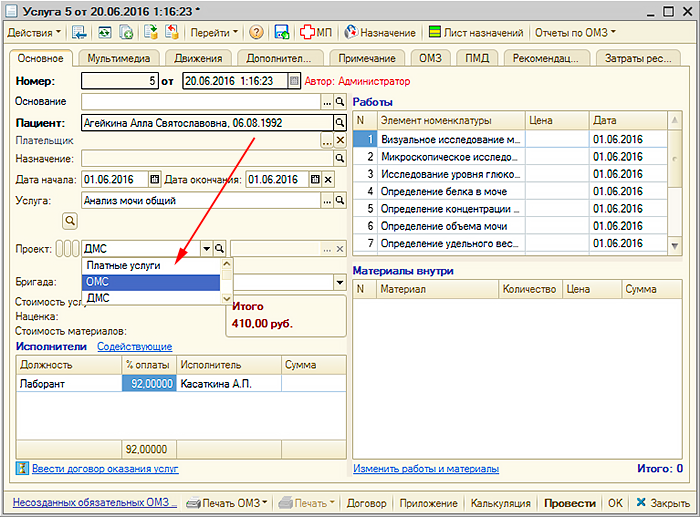Viewport: 700px width, 517px height.
Task: Open calendar picker next to document date
Action: (x=294, y=81)
